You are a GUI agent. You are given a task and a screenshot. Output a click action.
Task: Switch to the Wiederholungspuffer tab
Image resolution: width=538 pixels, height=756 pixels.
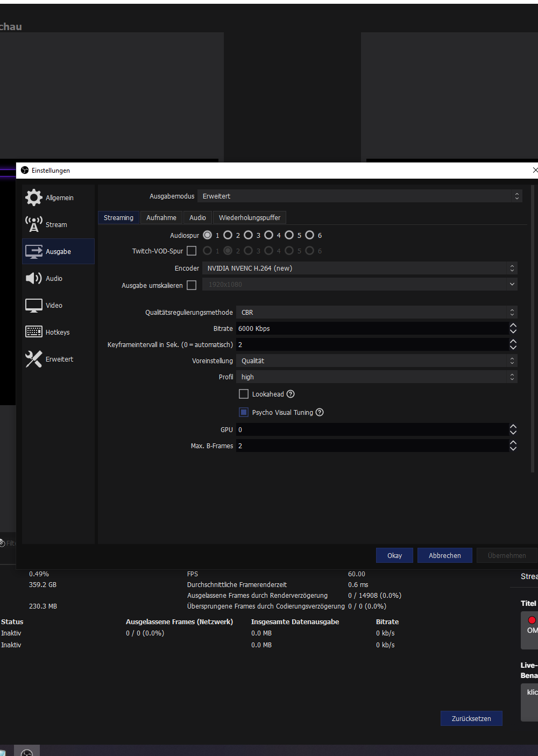[x=250, y=217]
